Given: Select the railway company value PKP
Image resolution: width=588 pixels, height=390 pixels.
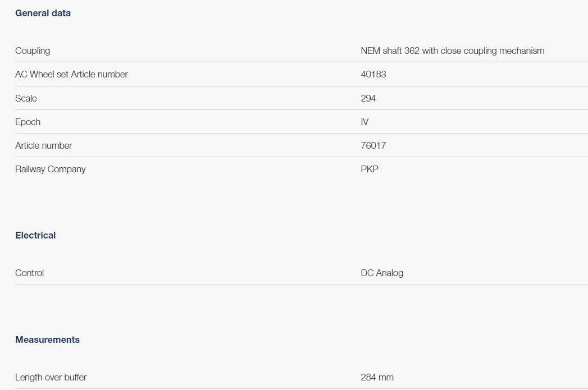Looking at the screenshot, I should point(370,169).
